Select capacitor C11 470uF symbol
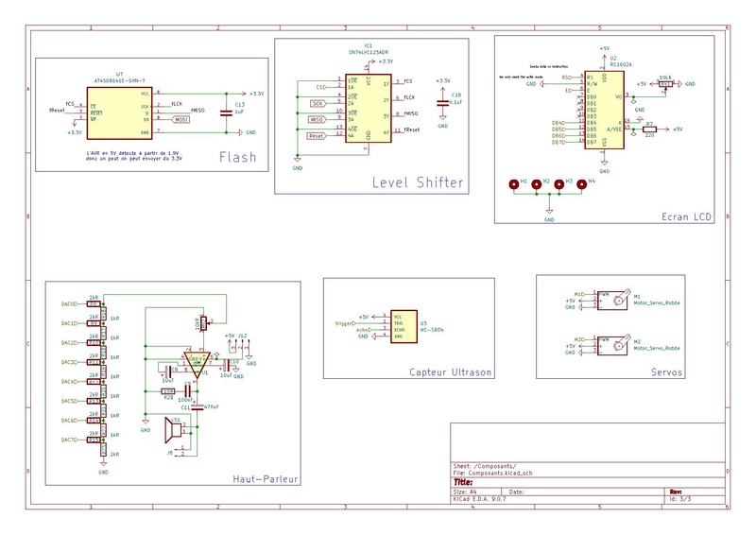This screenshot has width=756, height=535. (197, 407)
